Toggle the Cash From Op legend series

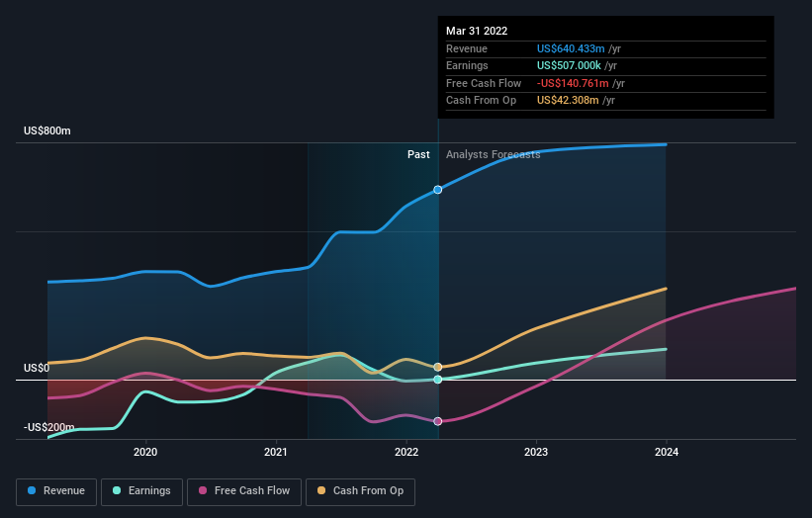[x=360, y=491]
